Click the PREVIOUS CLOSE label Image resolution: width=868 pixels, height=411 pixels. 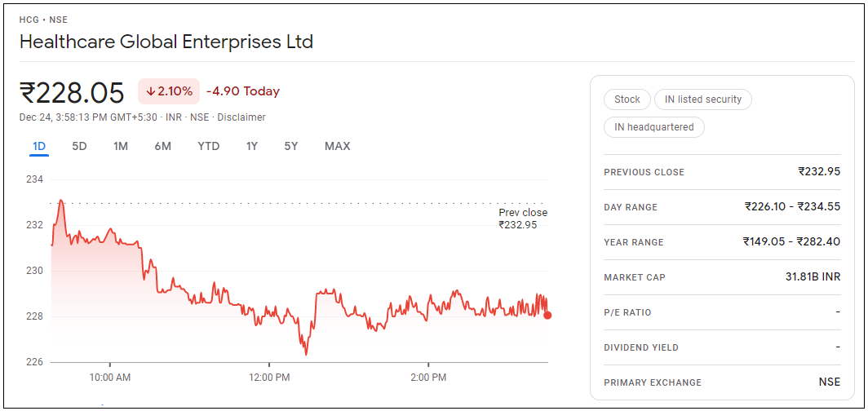click(644, 173)
